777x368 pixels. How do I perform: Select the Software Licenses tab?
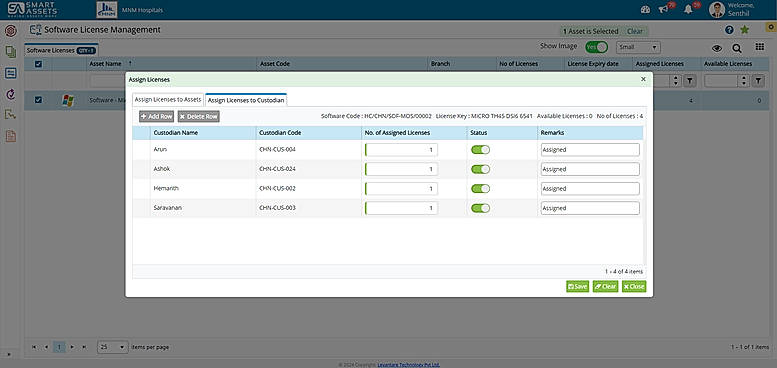pyautogui.click(x=61, y=50)
